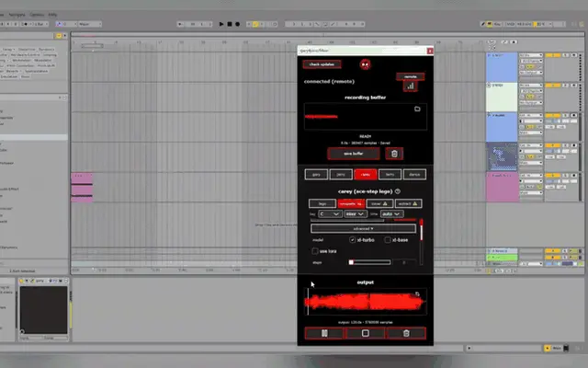Open the key C dropdown
The image size is (588, 368).
[x=330, y=213]
